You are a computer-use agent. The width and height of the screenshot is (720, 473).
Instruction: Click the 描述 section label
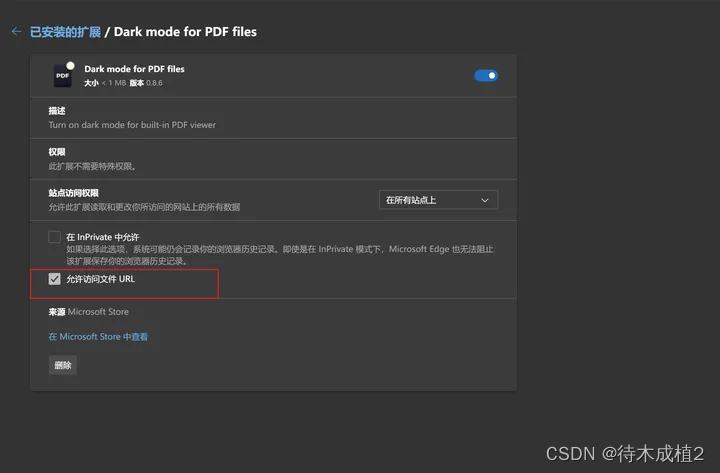click(57, 111)
